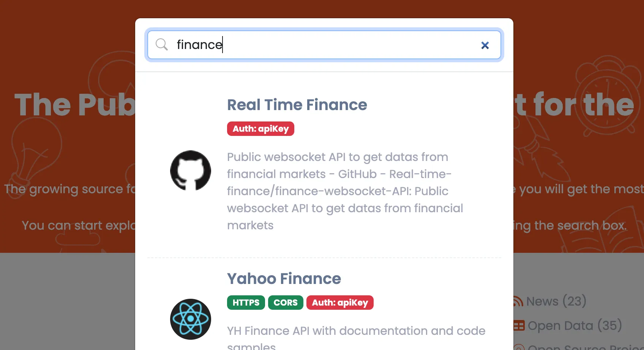
Task: Open the Open Data (35) category
Action: coord(573,326)
